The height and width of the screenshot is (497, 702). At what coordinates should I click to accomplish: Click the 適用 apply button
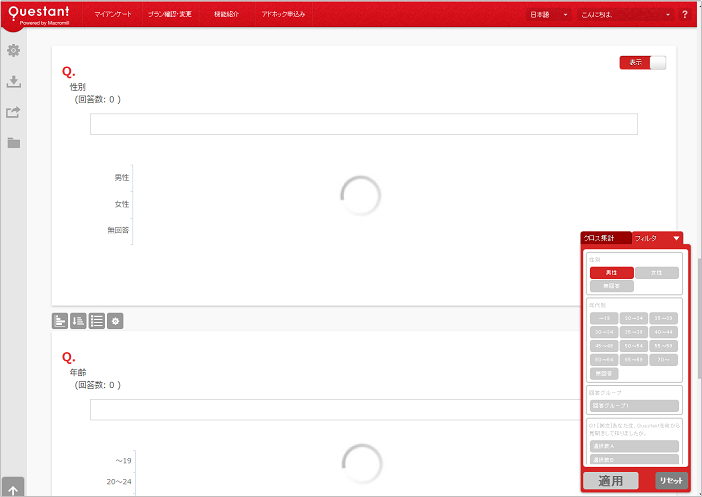tap(610, 481)
